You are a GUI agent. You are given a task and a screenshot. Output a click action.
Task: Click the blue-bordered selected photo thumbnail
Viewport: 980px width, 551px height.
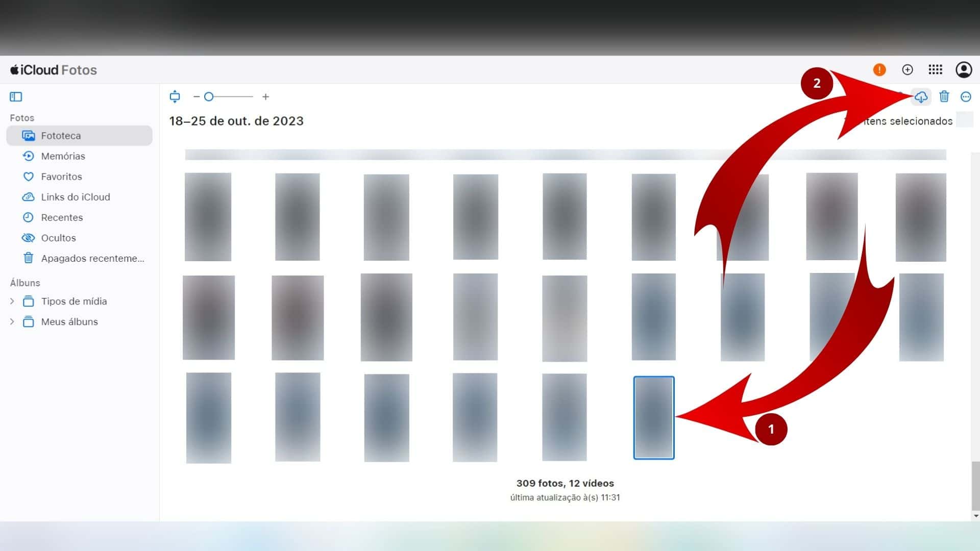(654, 418)
